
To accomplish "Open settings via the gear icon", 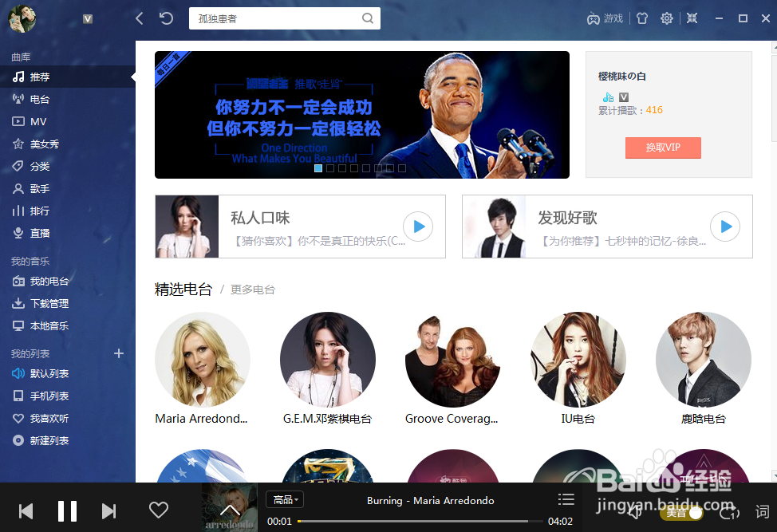I will (667, 18).
